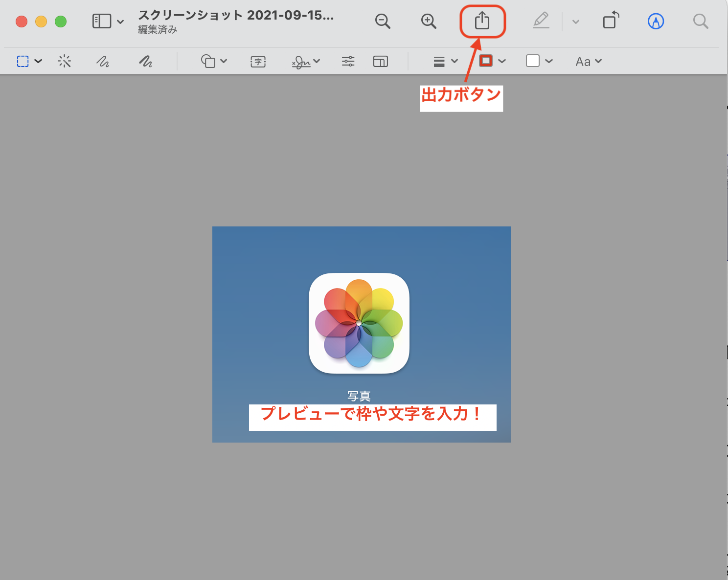Expand the sidebar view options chevron

pos(120,22)
